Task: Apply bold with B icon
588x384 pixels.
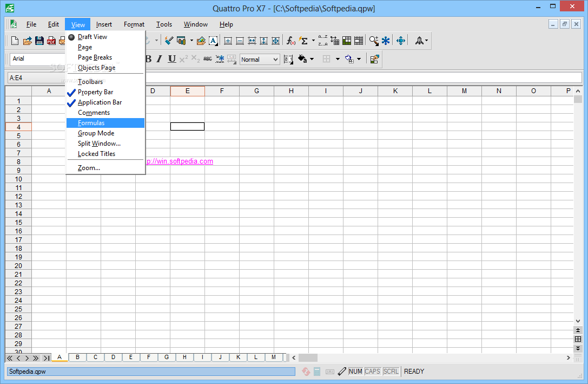Action: coord(149,59)
